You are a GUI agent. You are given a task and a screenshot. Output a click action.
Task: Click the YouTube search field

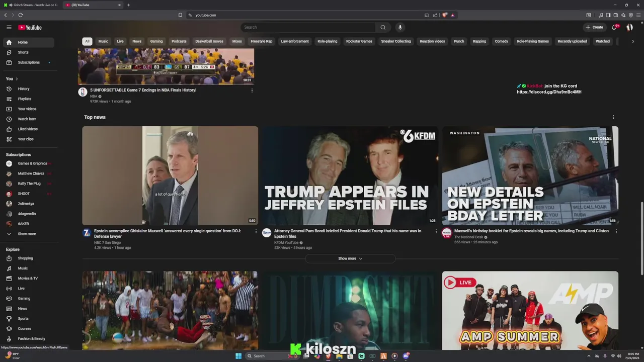[308, 27]
